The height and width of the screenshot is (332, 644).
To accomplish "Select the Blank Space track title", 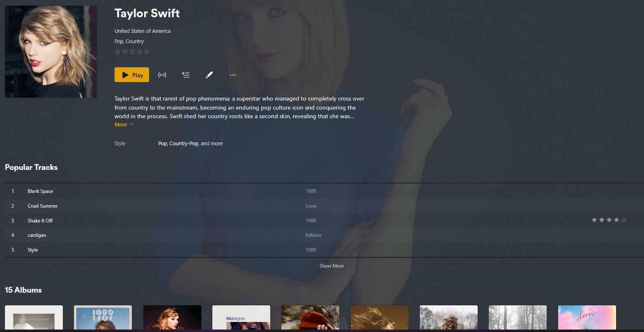I will pyautogui.click(x=40, y=191).
